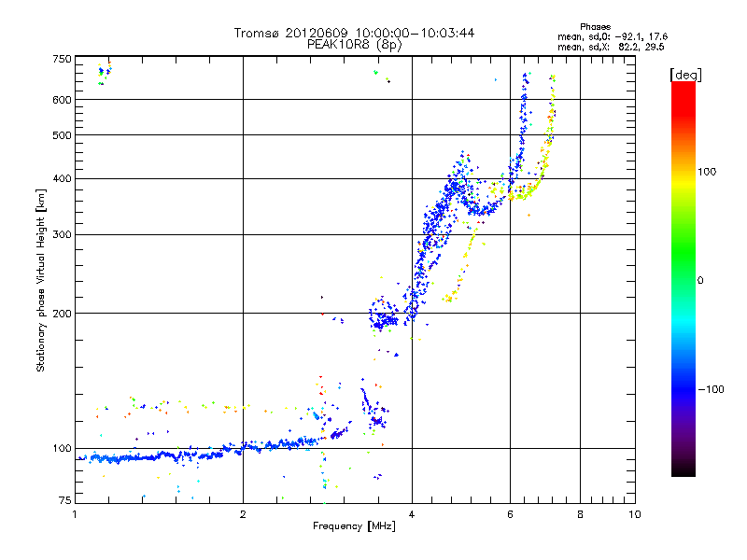
Task: Click the 4 tick on the frequency axis
Action: (x=412, y=514)
